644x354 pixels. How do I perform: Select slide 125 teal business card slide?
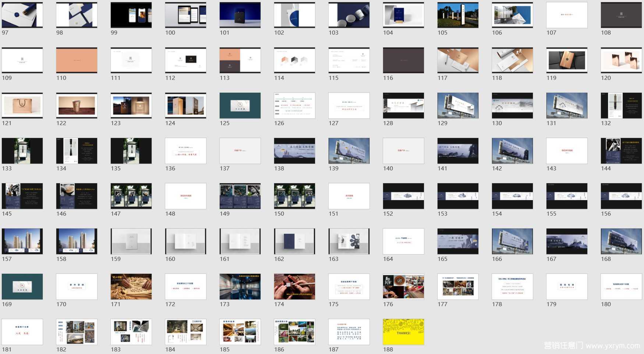pos(240,106)
